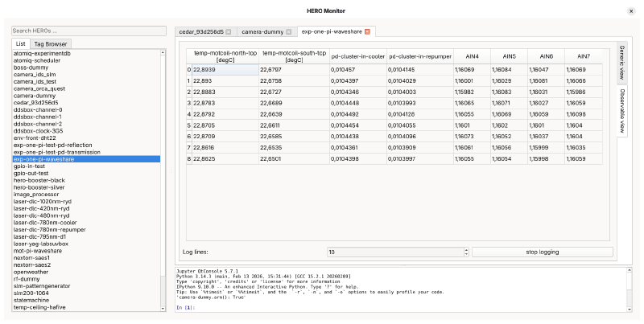Click the AIN4 column header
Viewport: 644px width, 324px height.
[x=472, y=56]
